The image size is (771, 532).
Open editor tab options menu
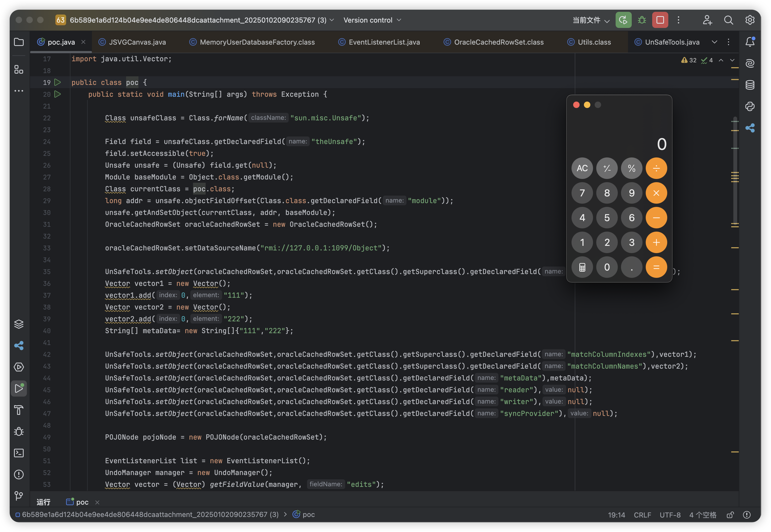coord(728,42)
